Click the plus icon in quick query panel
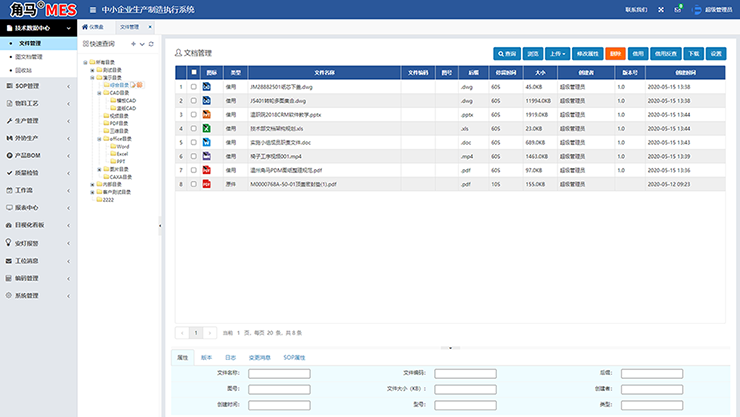This screenshot has width=740, height=417. pyautogui.click(x=133, y=44)
